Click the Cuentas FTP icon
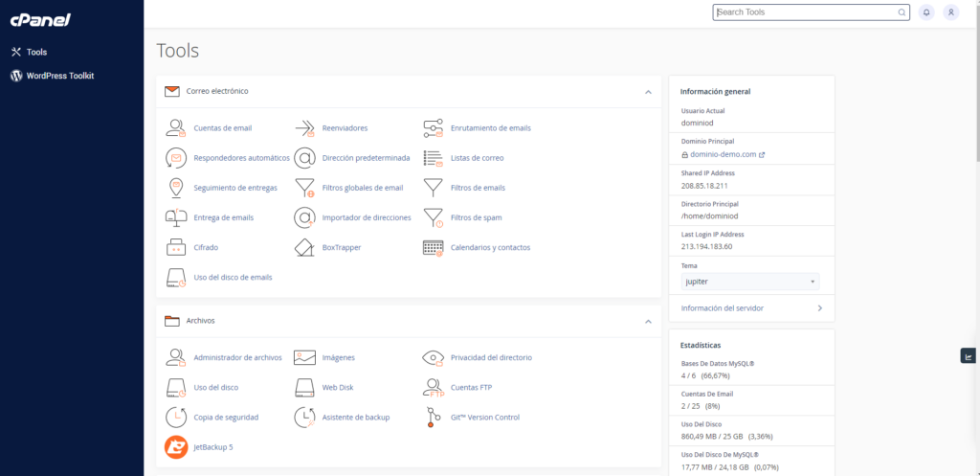 [x=434, y=387]
